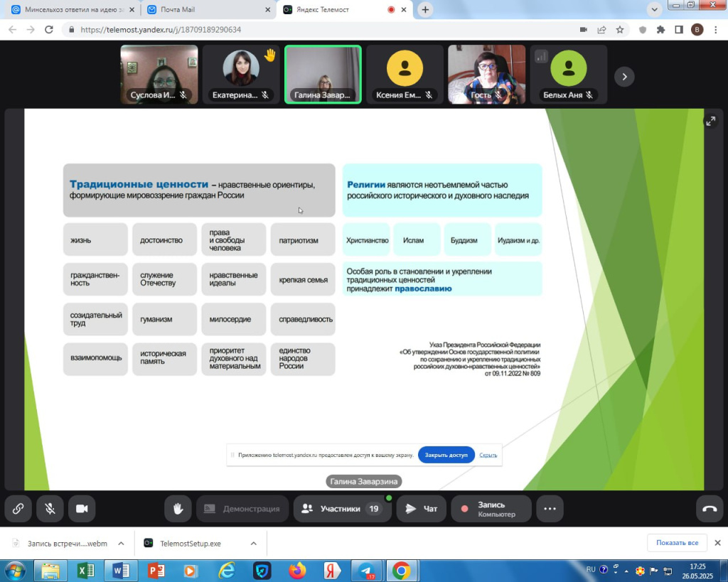Screen dimensions: 728x582
Task: Open Telegram from the taskbar
Action: click(x=366, y=571)
